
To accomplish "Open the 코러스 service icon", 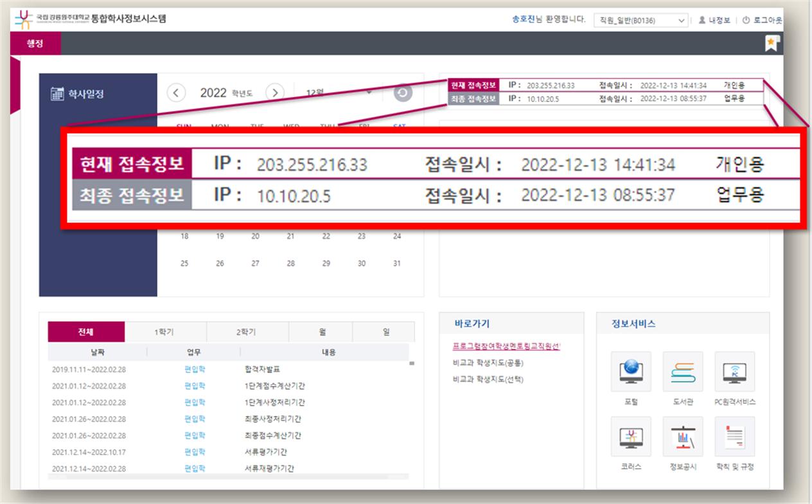I will click(631, 437).
